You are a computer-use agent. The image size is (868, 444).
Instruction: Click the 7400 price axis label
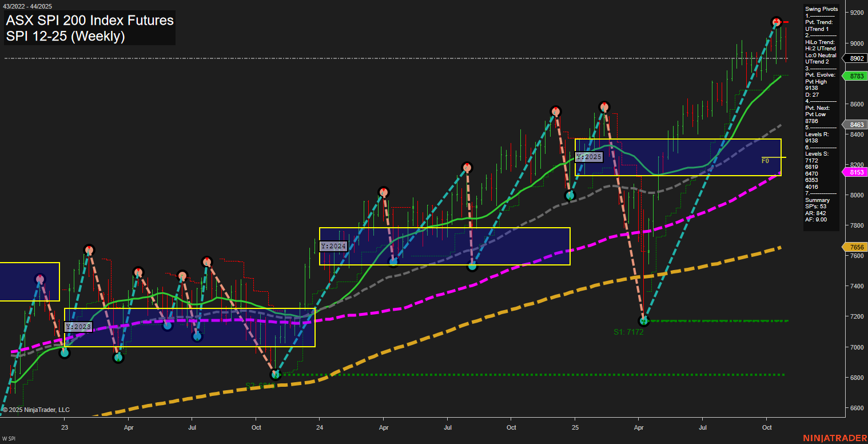coord(857,286)
